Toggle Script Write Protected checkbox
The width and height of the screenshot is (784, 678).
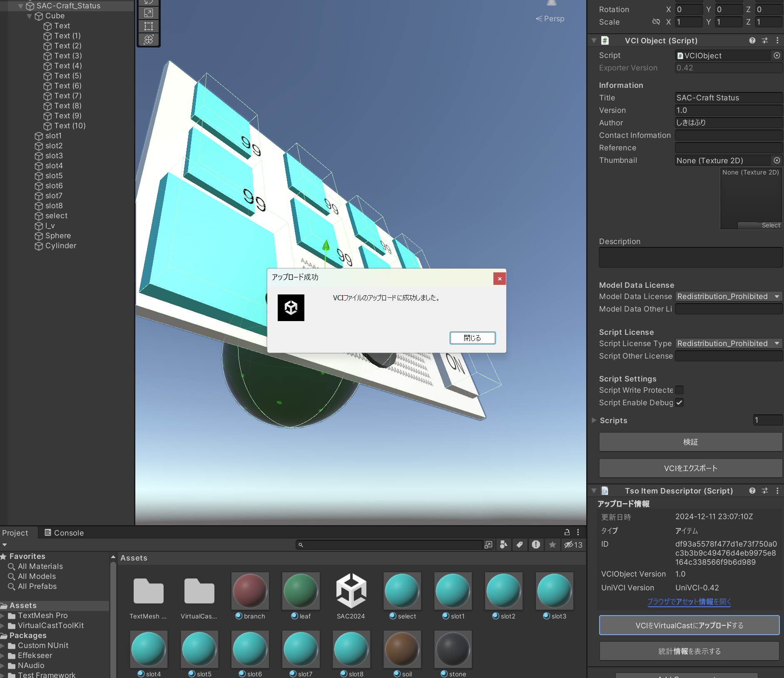point(679,390)
